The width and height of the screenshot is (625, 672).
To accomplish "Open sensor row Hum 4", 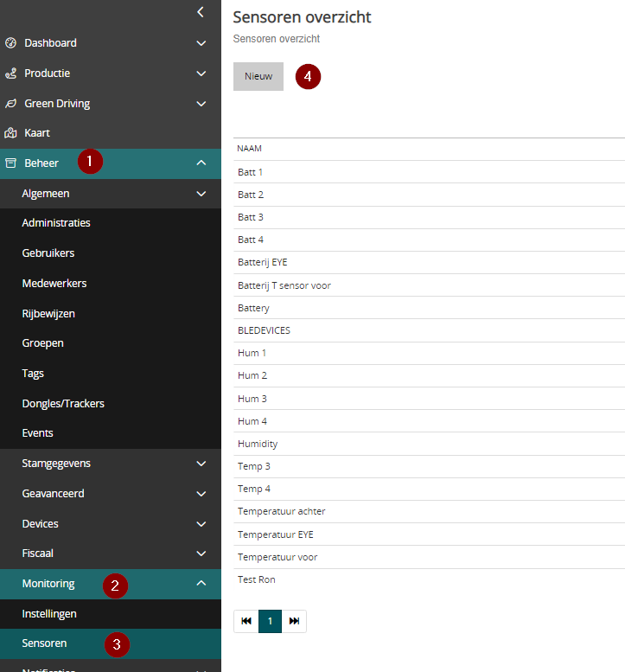I will (x=430, y=421).
